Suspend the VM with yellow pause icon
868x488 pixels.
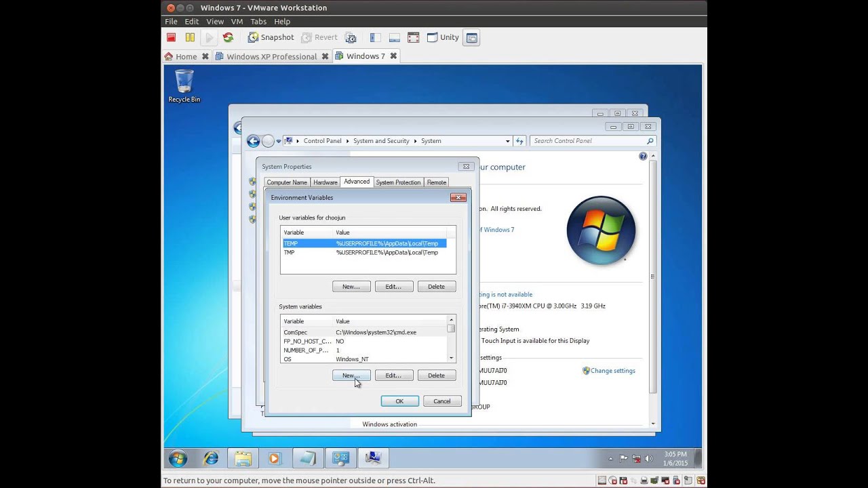(x=190, y=38)
